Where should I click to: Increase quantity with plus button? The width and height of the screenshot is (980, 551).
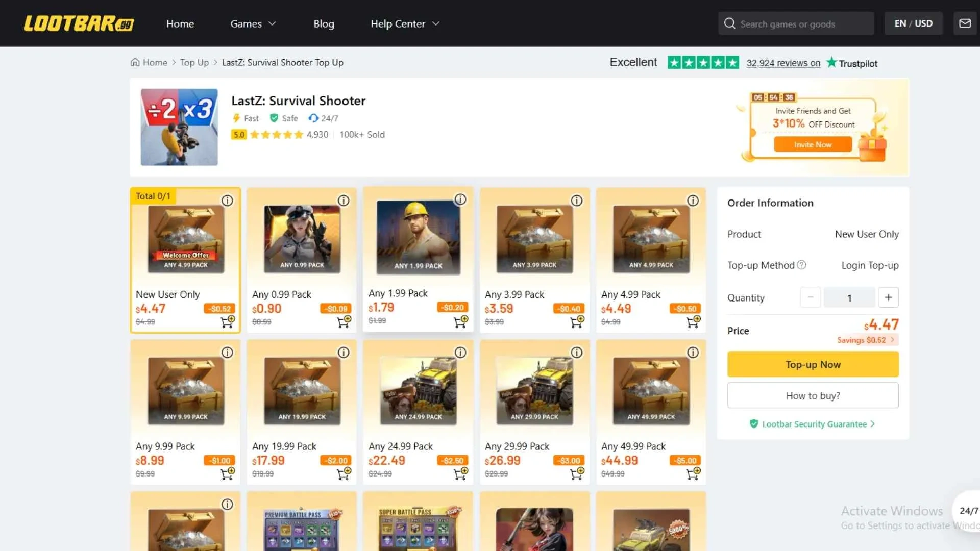(888, 297)
